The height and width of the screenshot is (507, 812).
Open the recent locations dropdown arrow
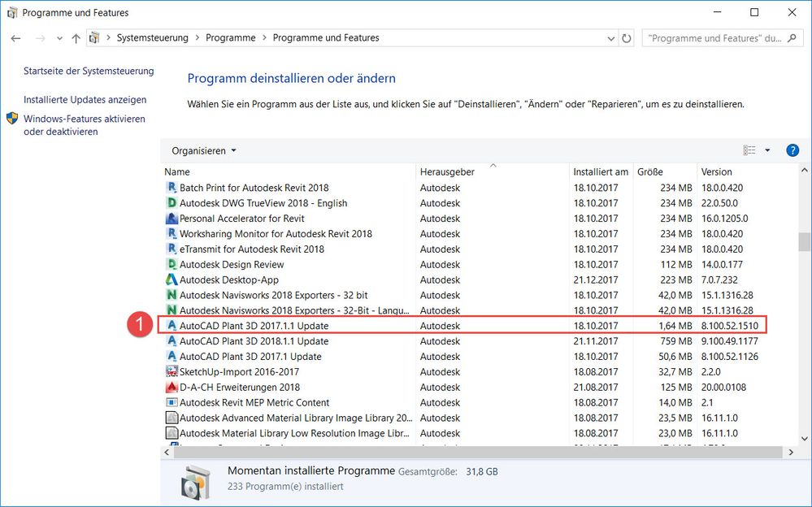click(59, 38)
